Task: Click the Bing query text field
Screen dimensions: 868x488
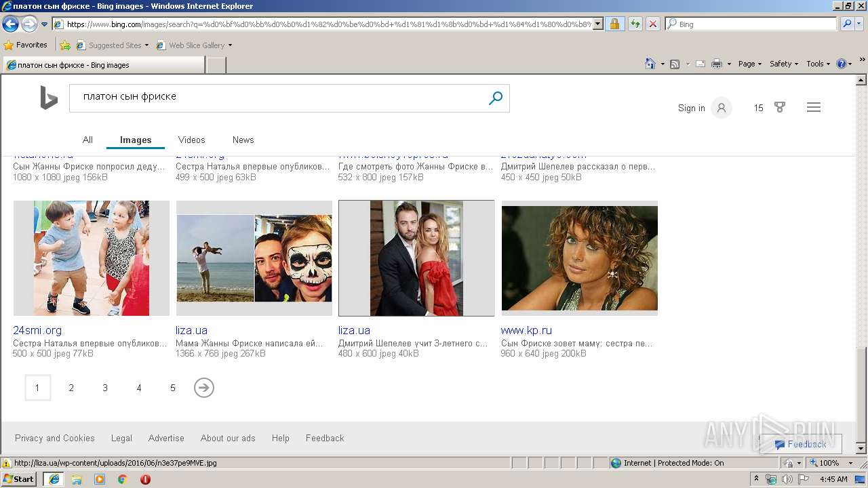Action: point(277,98)
